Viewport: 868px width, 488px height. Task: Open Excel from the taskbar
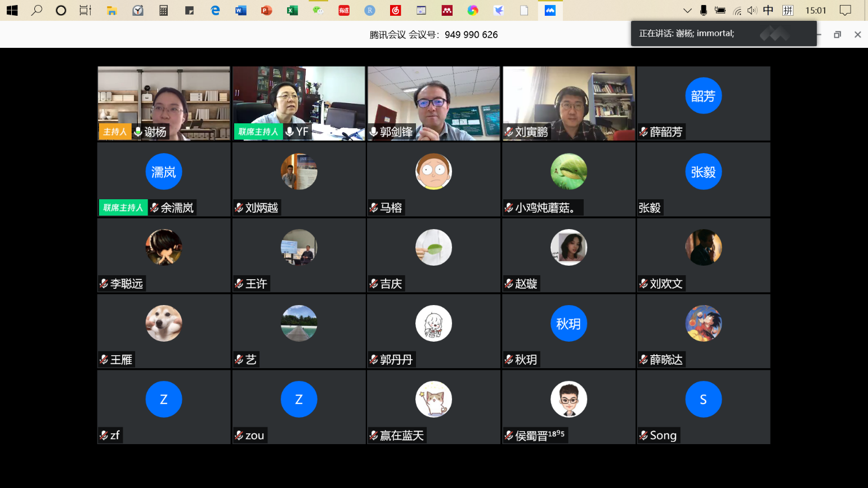pyautogui.click(x=292, y=10)
